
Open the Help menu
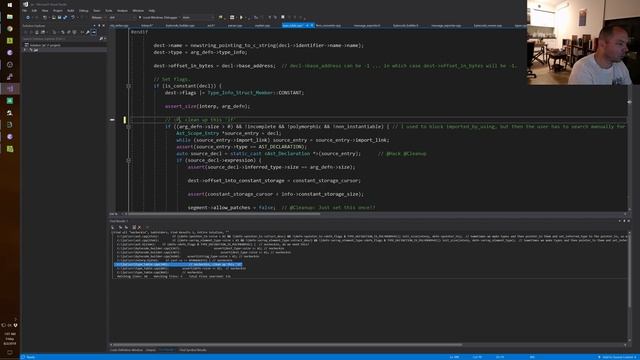coord(152,11)
